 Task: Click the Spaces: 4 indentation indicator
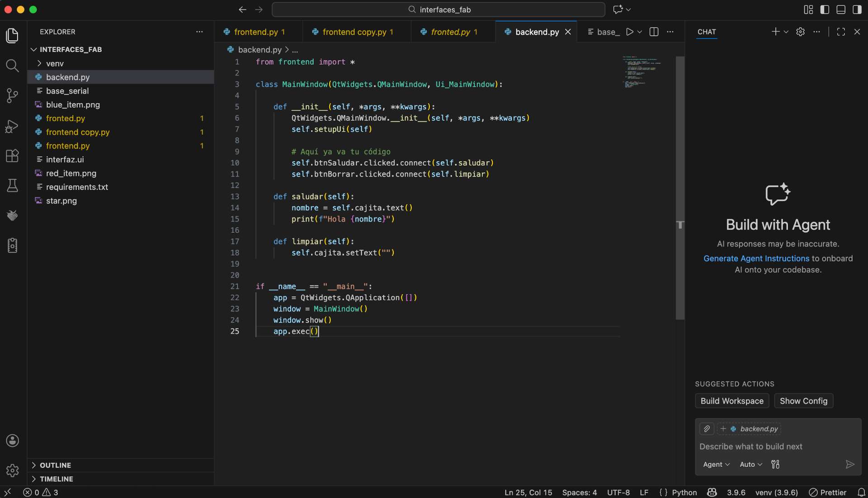(x=579, y=493)
